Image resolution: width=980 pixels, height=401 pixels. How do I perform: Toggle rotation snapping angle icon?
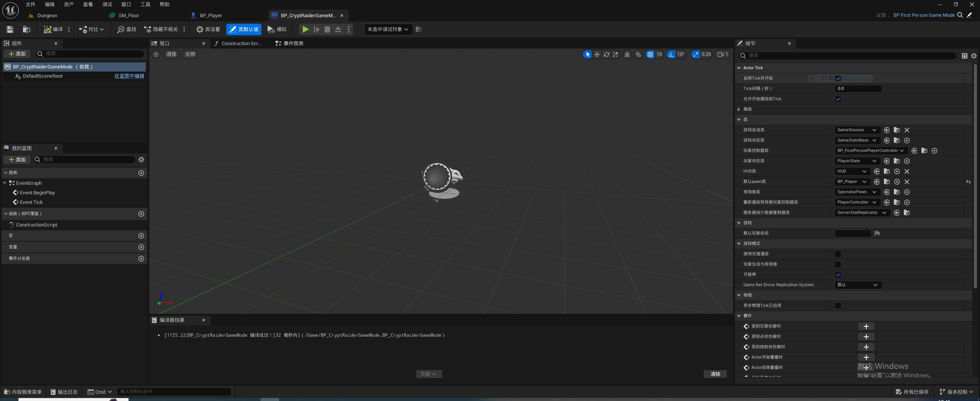click(671, 54)
